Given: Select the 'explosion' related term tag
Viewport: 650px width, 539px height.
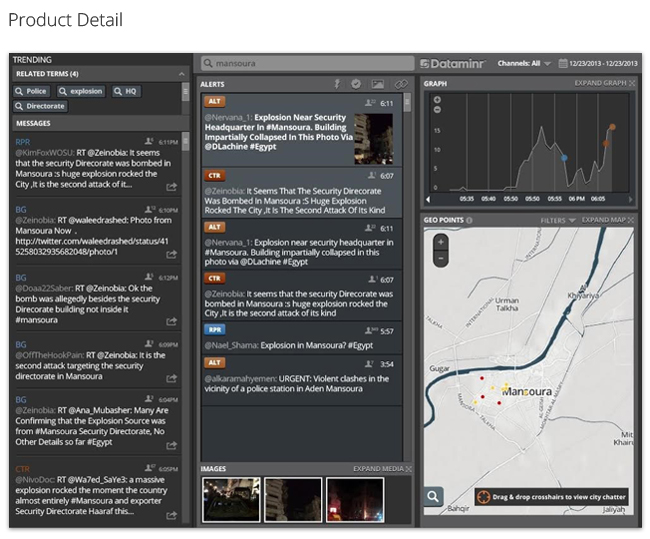Looking at the screenshot, I should coord(81,91).
